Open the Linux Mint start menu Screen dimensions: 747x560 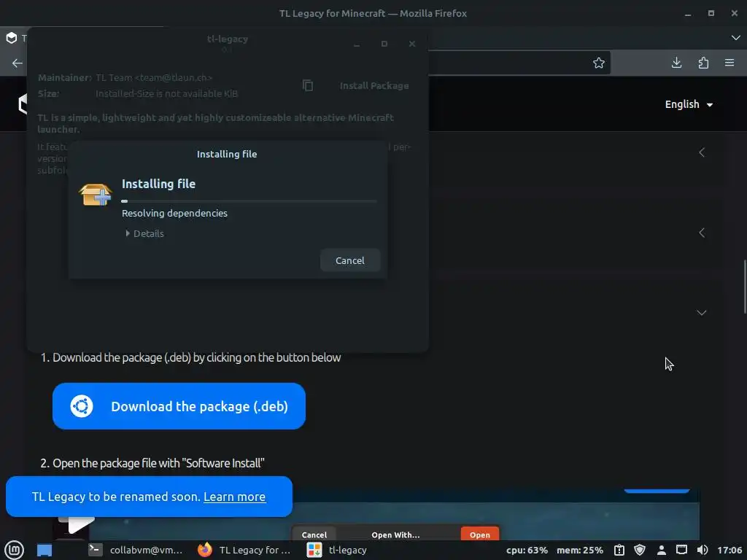click(15, 550)
